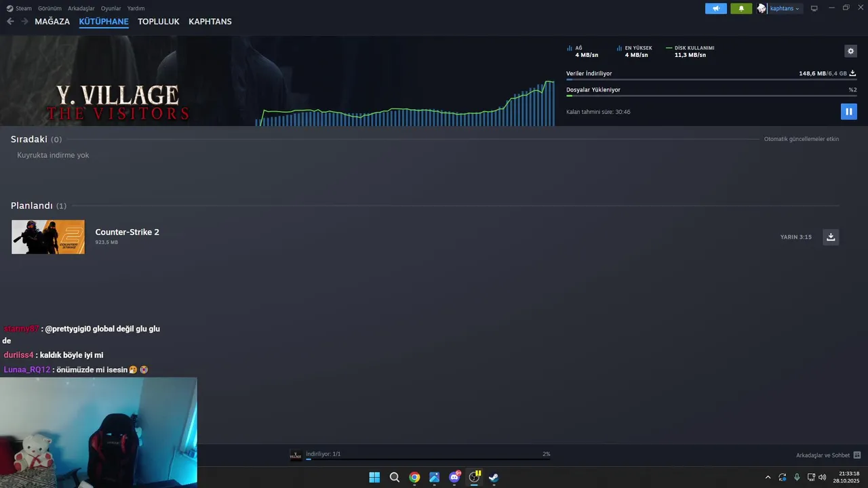Screen dimensions: 868x488
Task: Open the Oyunlar menu
Action: point(111,8)
